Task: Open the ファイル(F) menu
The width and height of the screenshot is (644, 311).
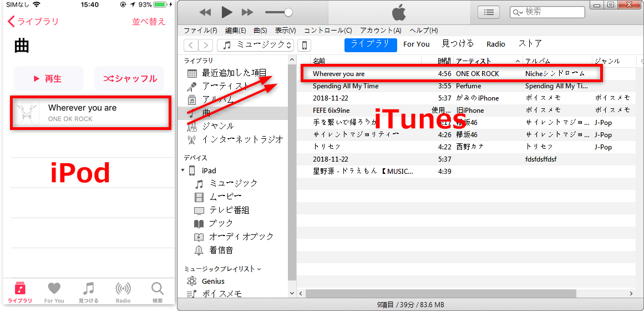Action: click(200, 31)
